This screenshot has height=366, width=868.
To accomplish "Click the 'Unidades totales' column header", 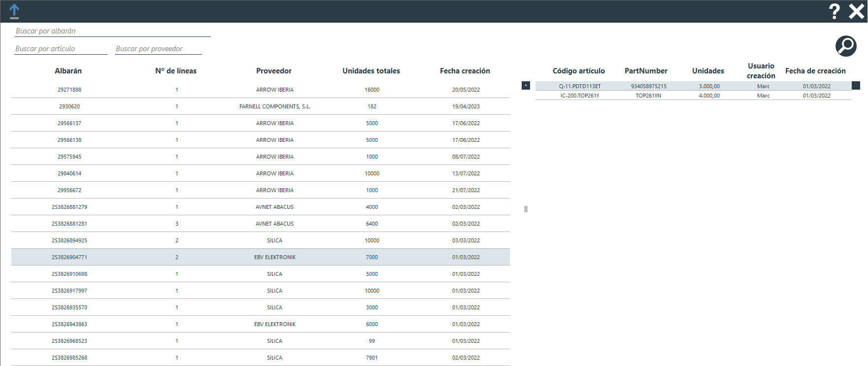I will point(371,71).
